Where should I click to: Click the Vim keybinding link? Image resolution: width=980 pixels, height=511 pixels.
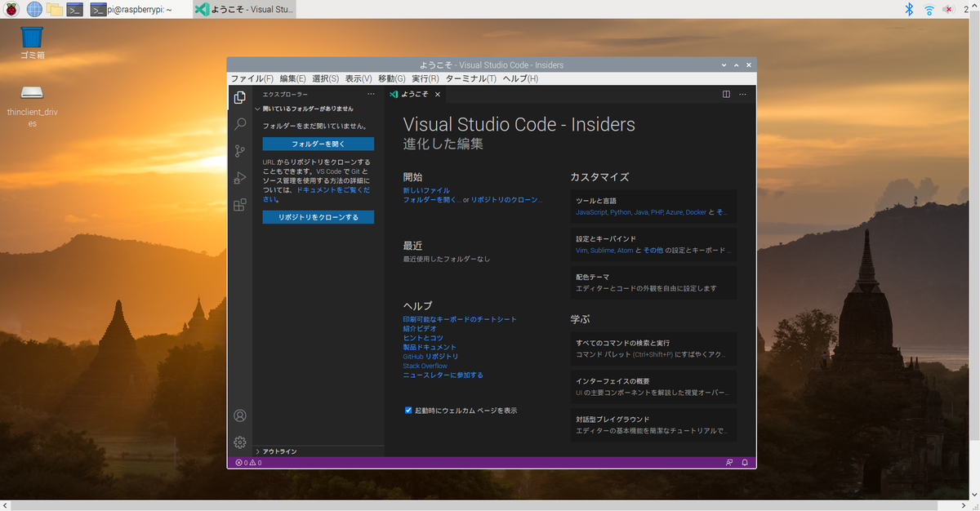pyautogui.click(x=582, y=251)
